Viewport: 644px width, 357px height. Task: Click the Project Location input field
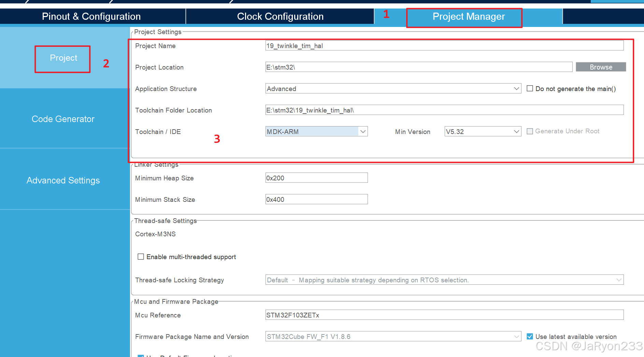coord(419,67)
